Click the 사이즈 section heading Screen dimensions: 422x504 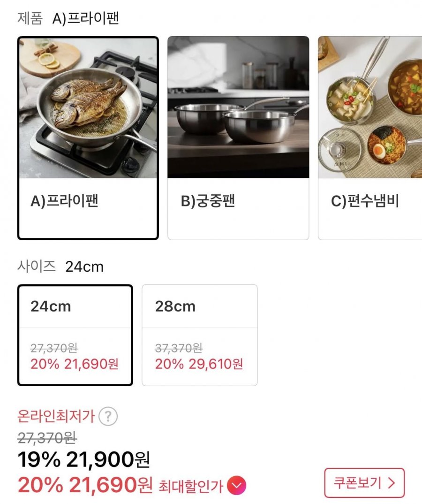pyautogui.click(x=37, y=267)
